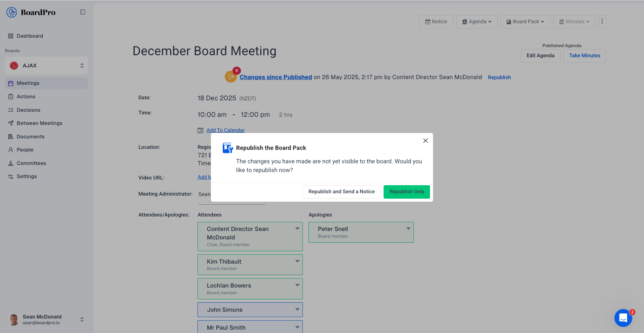This screenshot has width=644, height=333.
Task: Open the Documents section icon
Action: coord(11,136)
